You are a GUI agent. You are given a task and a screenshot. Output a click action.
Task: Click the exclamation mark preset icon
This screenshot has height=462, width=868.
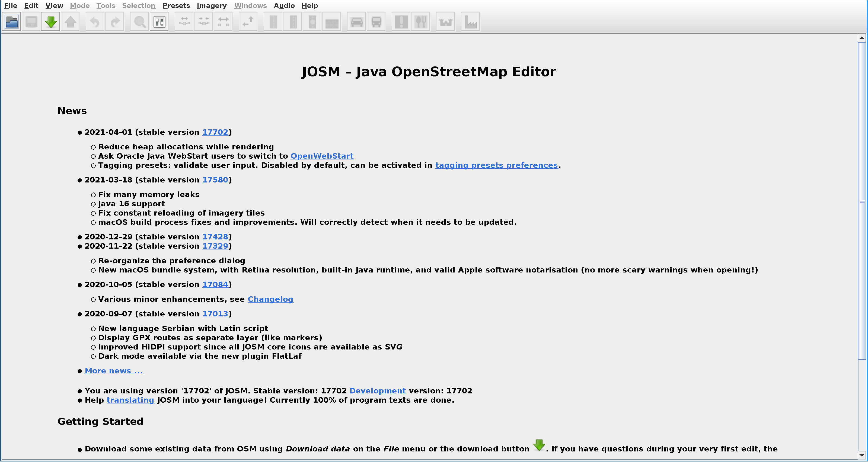coord(401,22)
